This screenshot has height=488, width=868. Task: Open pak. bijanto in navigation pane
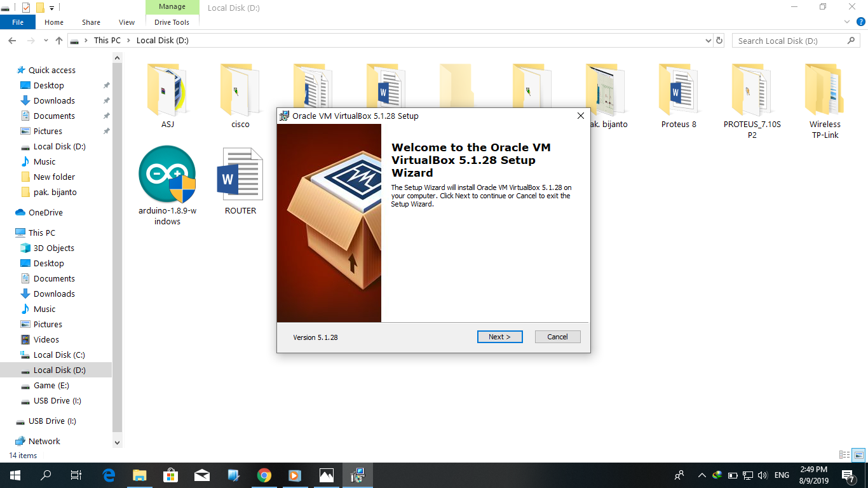point(55,192)
